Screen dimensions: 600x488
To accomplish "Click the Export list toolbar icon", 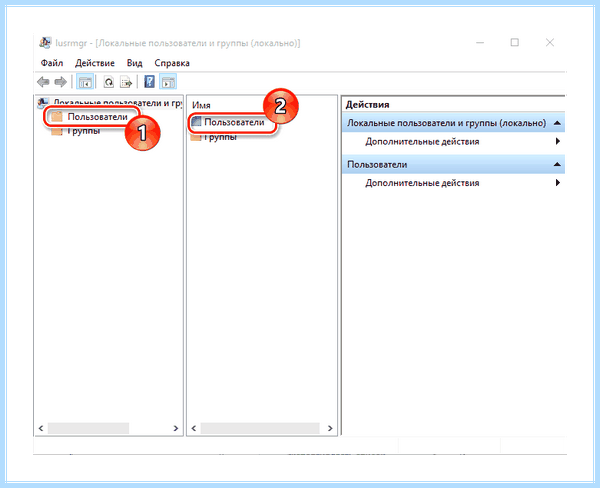I will [x=126, y=82].
